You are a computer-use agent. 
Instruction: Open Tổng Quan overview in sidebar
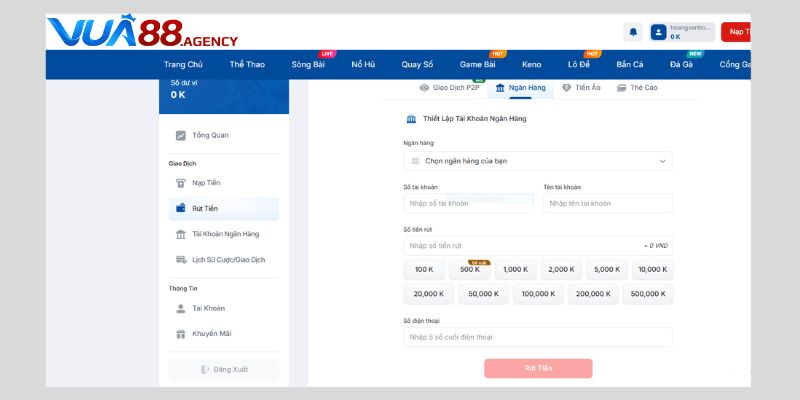(210, 135)
